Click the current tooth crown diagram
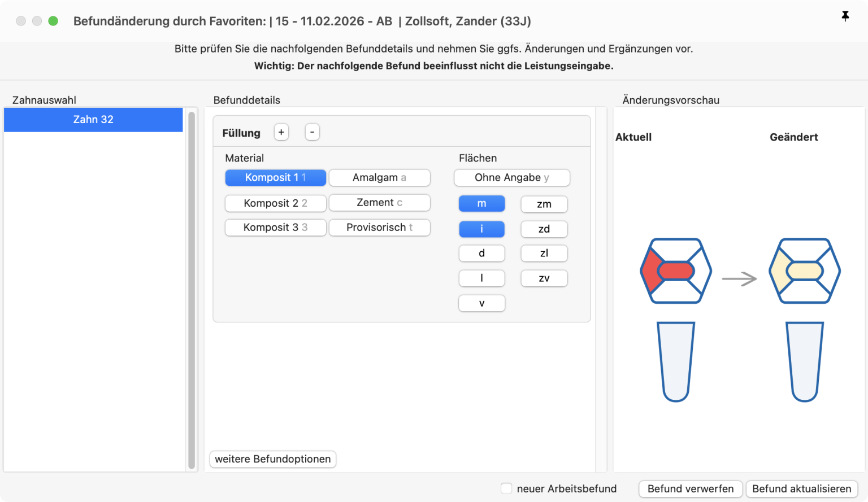Image resolution: width=868 pixels, height=502 pixels. tap(676, 271)
